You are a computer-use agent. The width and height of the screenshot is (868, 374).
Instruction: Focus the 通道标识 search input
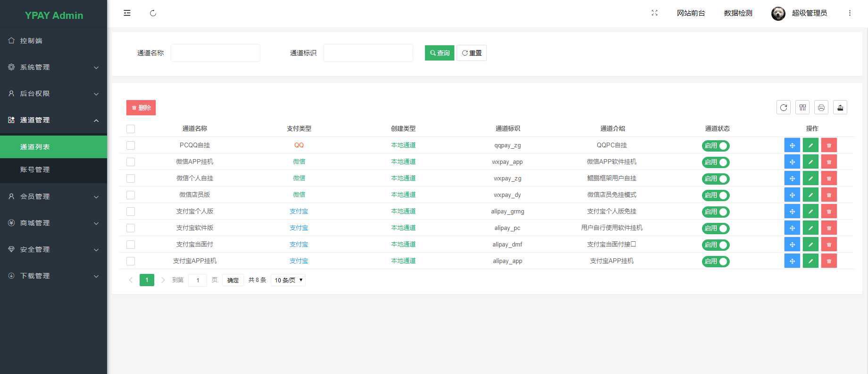(x=368, y=53)
